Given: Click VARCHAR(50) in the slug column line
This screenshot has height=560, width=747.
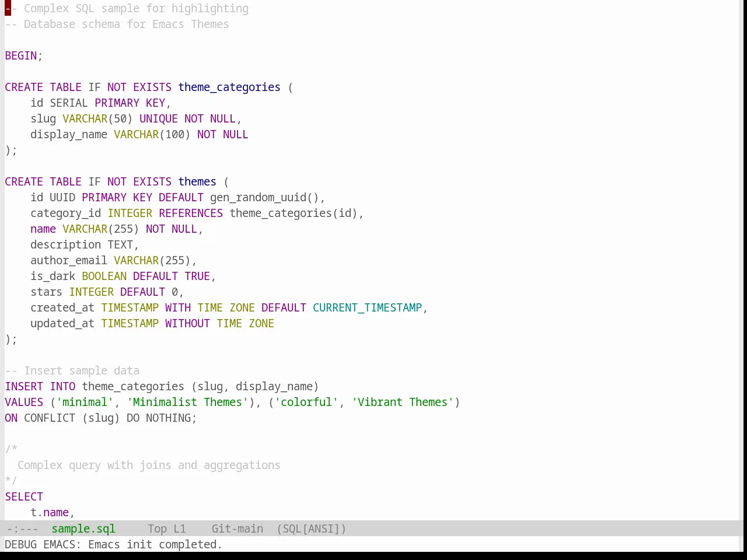Looking at the screenshot, I should pos(97,118).
